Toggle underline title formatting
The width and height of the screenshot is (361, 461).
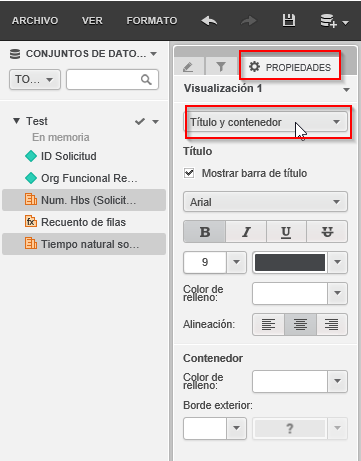286,231
